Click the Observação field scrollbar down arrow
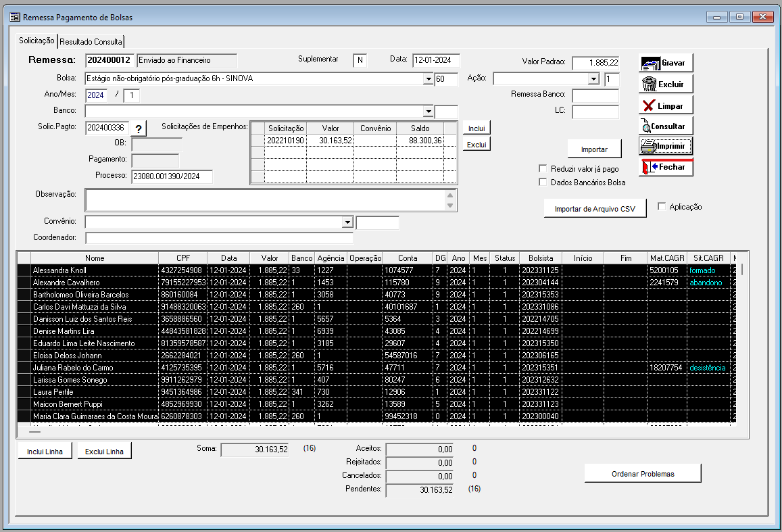 (450, 205)
